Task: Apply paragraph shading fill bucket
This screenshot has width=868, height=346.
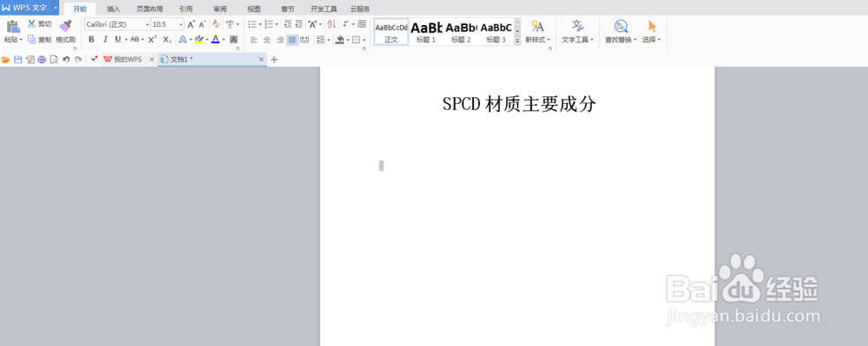Action: 340,40
